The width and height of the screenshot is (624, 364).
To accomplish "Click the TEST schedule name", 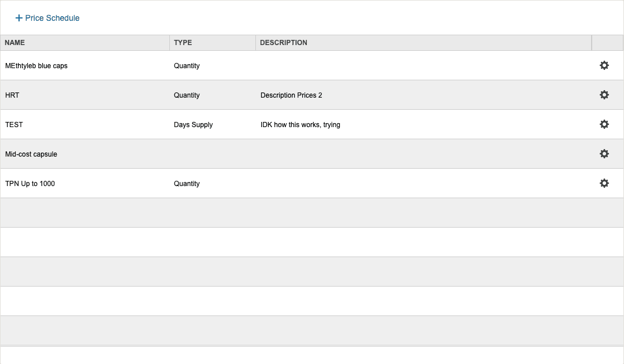I will (x=14, y=125).
